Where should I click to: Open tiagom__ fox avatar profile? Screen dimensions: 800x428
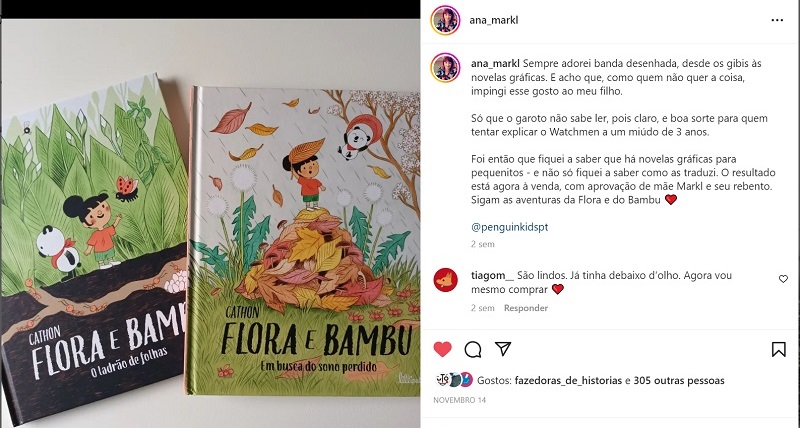click(445, 280)
